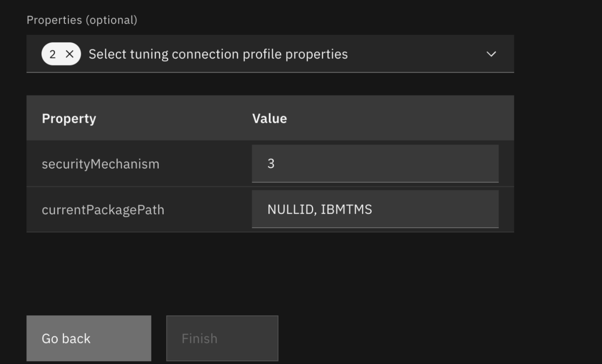Place cursor on NULLID, IBMTMS text

pos(320,209)
